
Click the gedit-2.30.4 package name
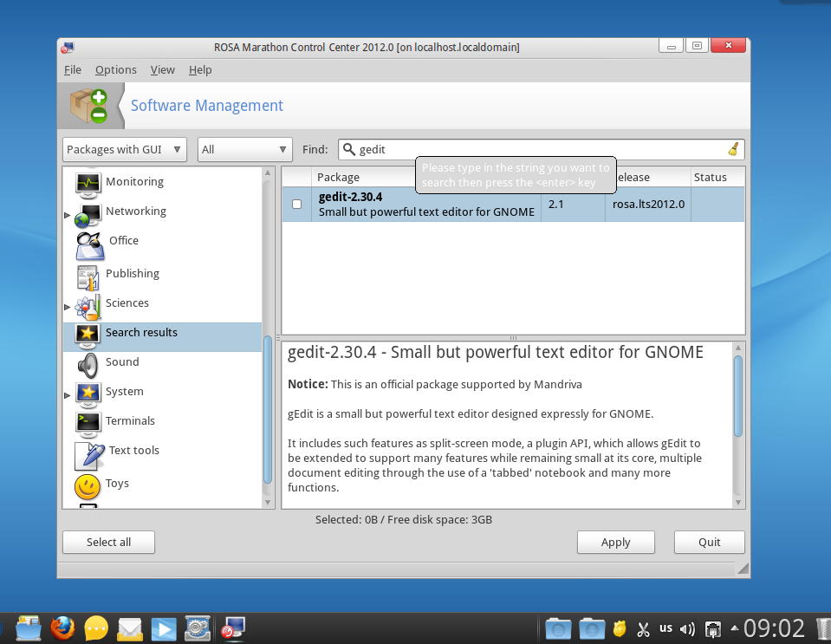click(x=350, y=197)
